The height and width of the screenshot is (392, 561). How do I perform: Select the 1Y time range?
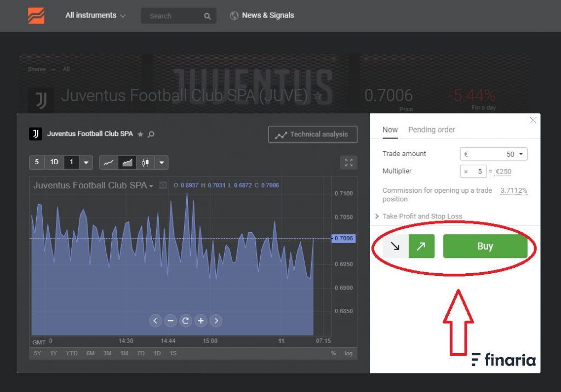click(53, 353)
